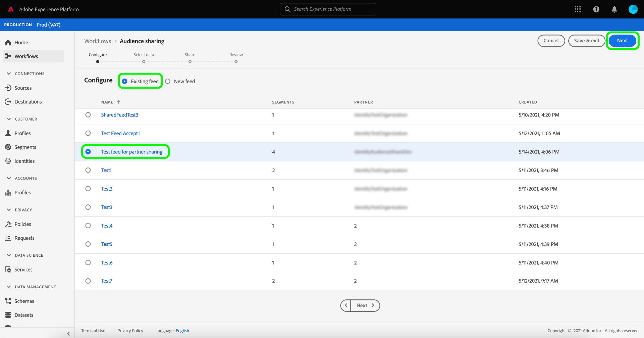Screen dimensions: 644x338
Task: Click the Home house icon in sidebar
Action: tap(8, 42)
